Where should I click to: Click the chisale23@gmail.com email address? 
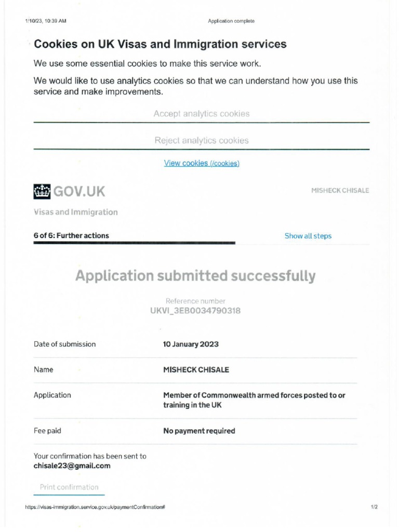pos(72,465)
